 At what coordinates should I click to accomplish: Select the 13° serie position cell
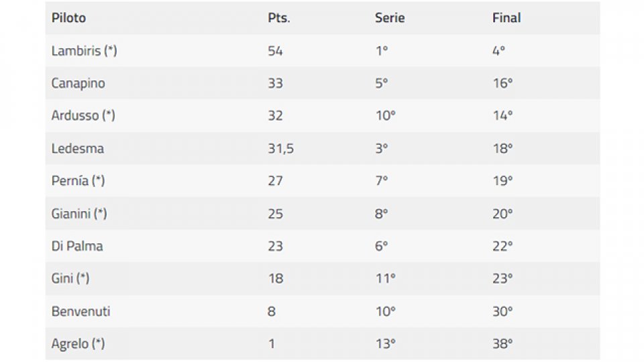point(385,343)
